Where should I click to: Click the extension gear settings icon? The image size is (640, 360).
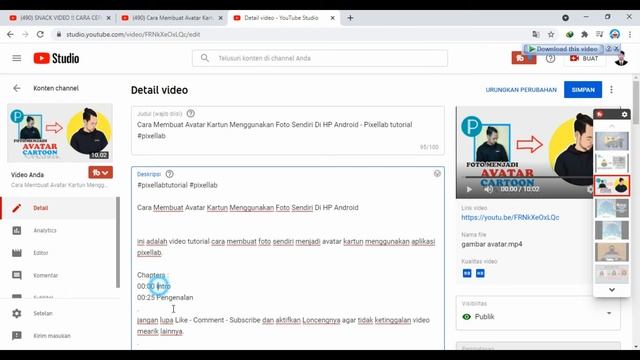tap(624, 115)
